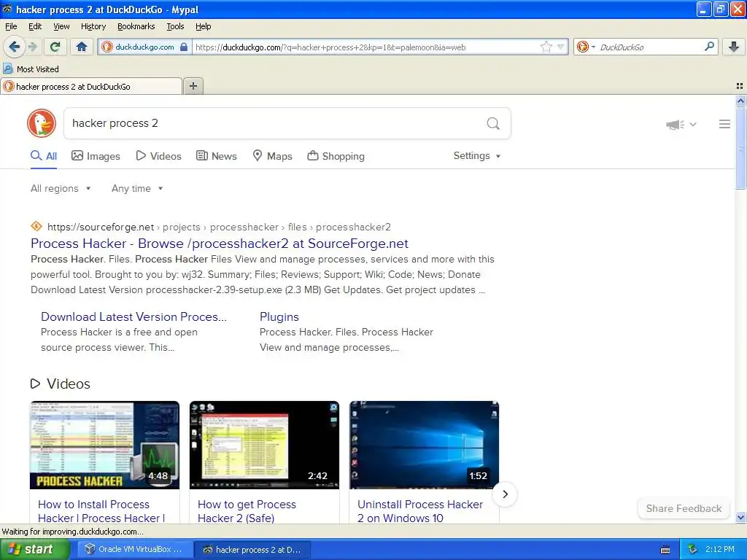Select the 'hacker process 2 at DuckDuckGo' tab
Image resolution: width=747 pixels, height=560 pixels.
coord(91,86)
